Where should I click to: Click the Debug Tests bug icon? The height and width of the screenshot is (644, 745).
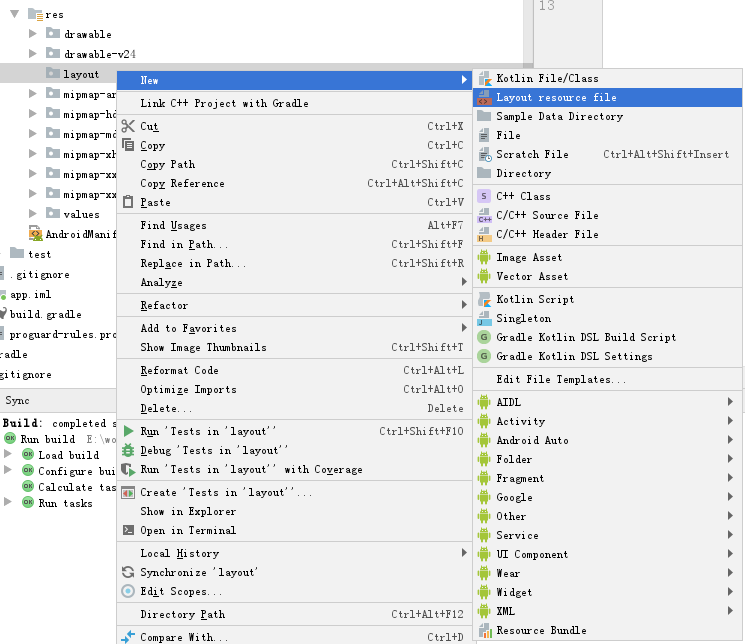click(x=128, y=450)
